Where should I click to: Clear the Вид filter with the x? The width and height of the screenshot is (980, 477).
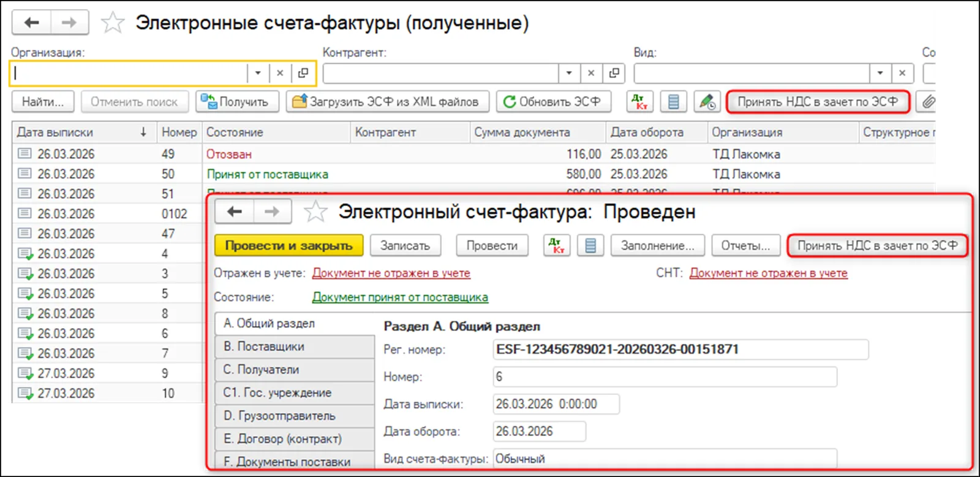902,73
